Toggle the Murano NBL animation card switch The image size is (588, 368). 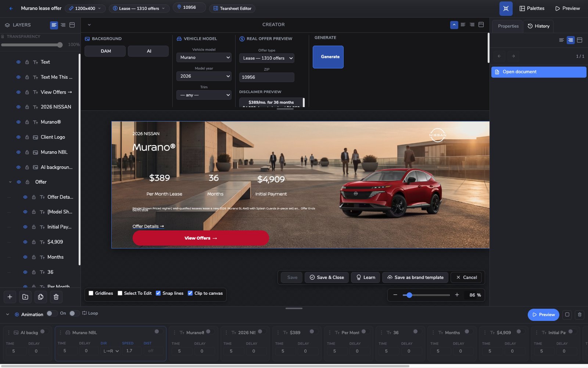coord(158,332)
